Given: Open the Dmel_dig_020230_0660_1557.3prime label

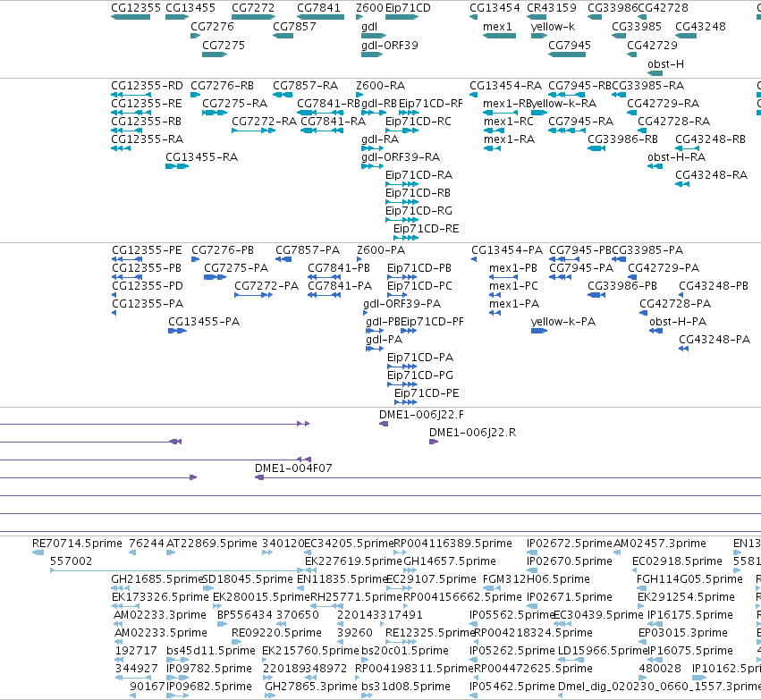Looking at the screenshot, I should coord(660,687).
